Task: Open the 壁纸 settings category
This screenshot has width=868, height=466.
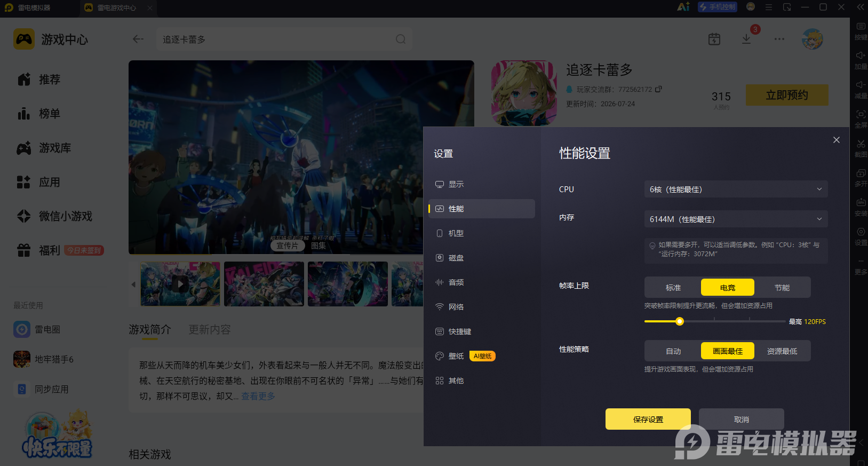Action: (x=482, y=356)
